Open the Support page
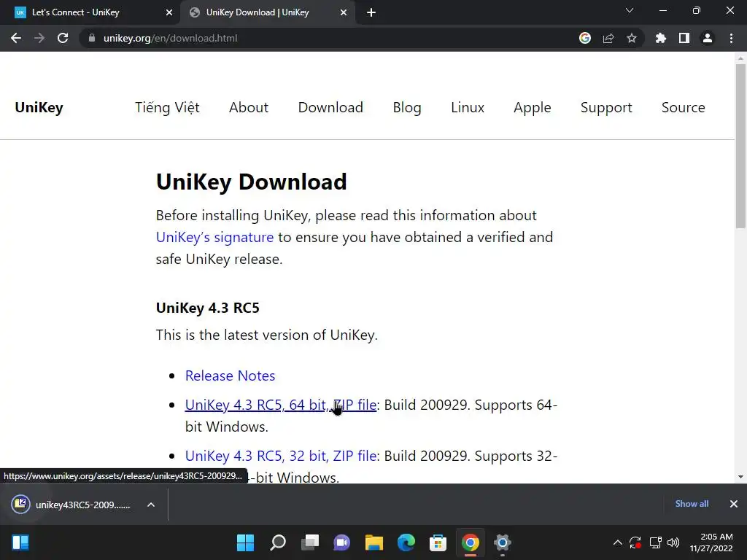 606,108
